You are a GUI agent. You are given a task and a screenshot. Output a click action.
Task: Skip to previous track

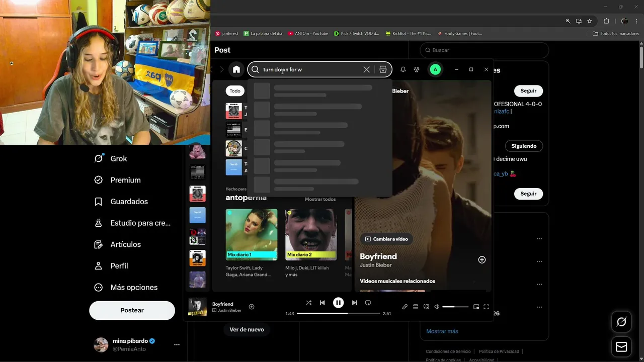click(323, 303)
